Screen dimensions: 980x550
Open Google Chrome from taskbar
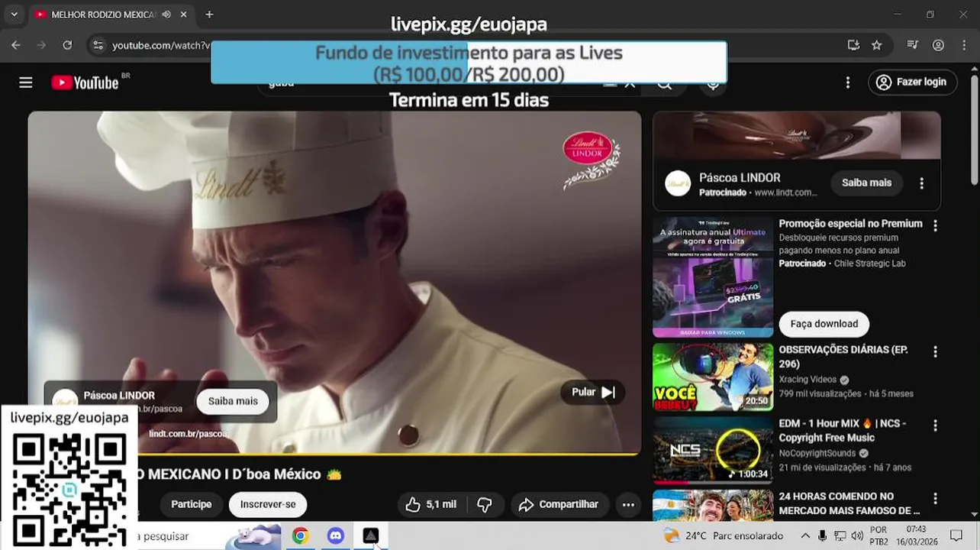[300, 536]
